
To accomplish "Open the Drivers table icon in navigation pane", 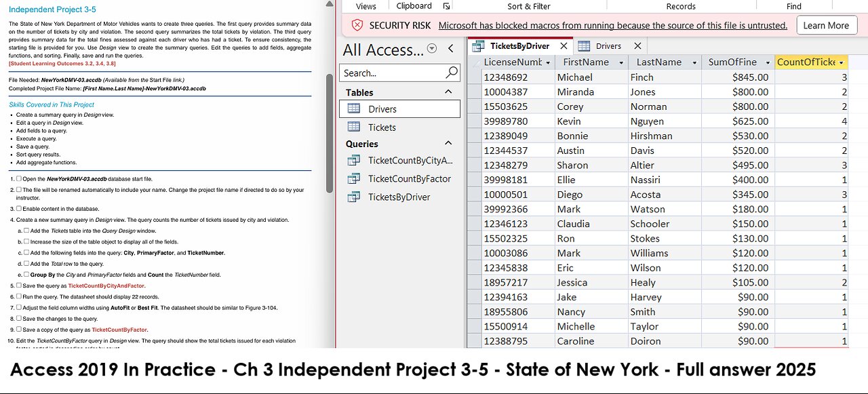I will tap(353, 109).
